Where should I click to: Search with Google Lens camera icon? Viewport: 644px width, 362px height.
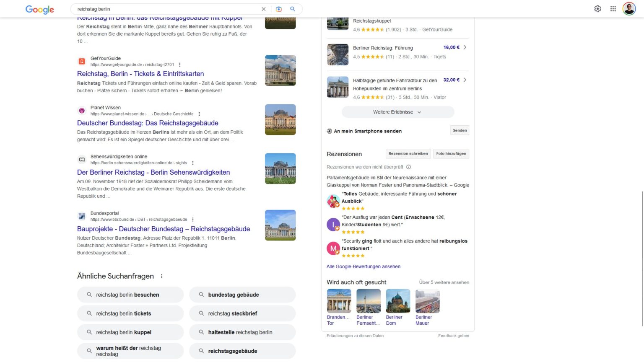pyautogui.click(x=279, y=9)
